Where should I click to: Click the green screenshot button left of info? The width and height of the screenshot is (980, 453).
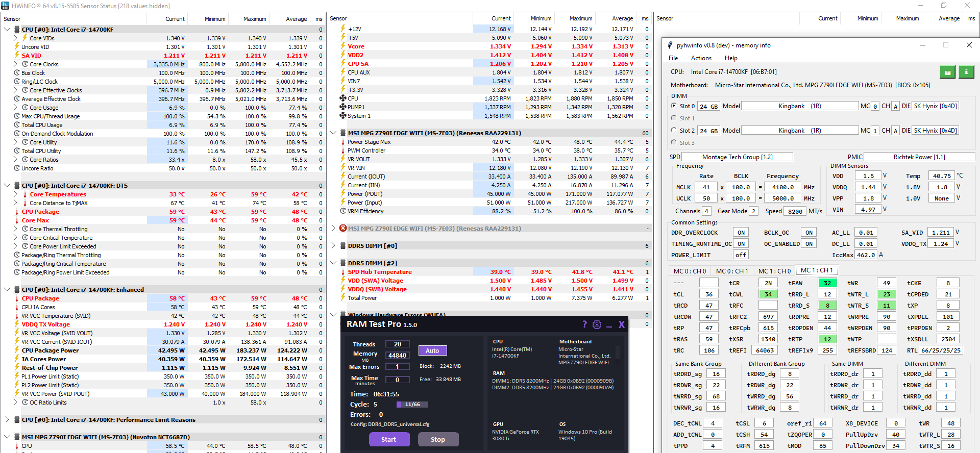947,72
